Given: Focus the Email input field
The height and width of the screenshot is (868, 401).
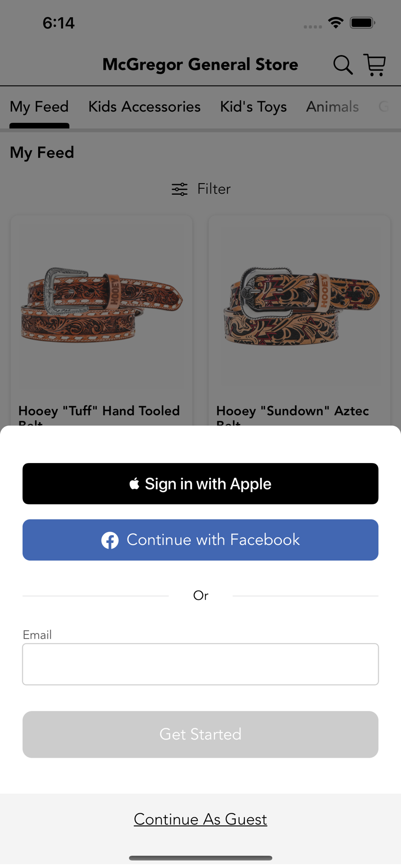Looking at the screenshot, I should pyautogui.click(x=200, y=664).
